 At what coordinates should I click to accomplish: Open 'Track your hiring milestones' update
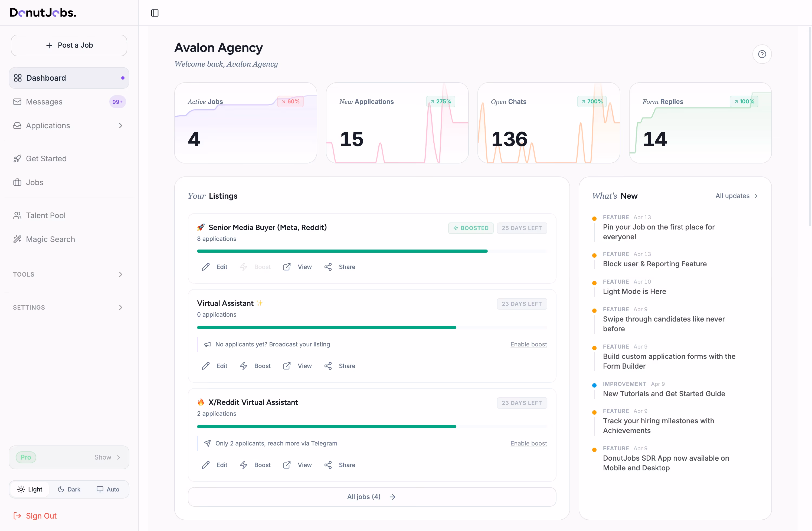tap(658, 426)
